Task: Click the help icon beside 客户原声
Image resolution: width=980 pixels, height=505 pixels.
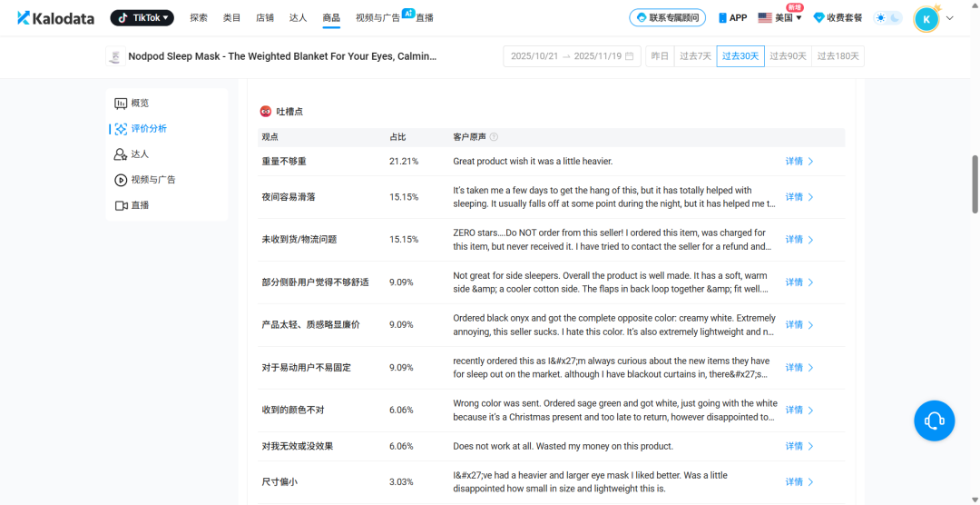Action: (494, 137)
